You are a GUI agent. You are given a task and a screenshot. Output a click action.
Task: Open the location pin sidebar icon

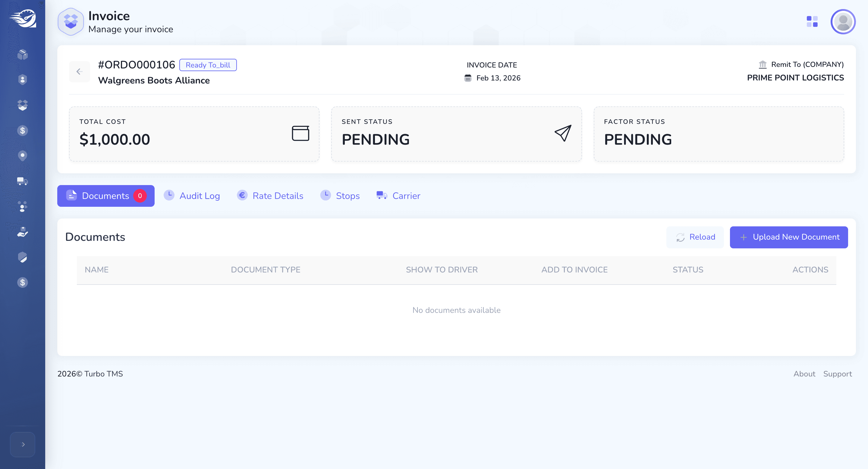[x=23, y=156]
